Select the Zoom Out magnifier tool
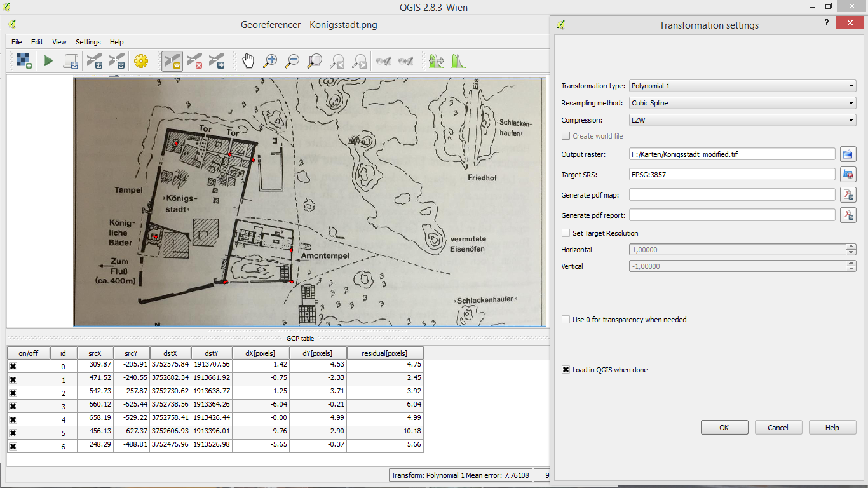 [292, 61]
